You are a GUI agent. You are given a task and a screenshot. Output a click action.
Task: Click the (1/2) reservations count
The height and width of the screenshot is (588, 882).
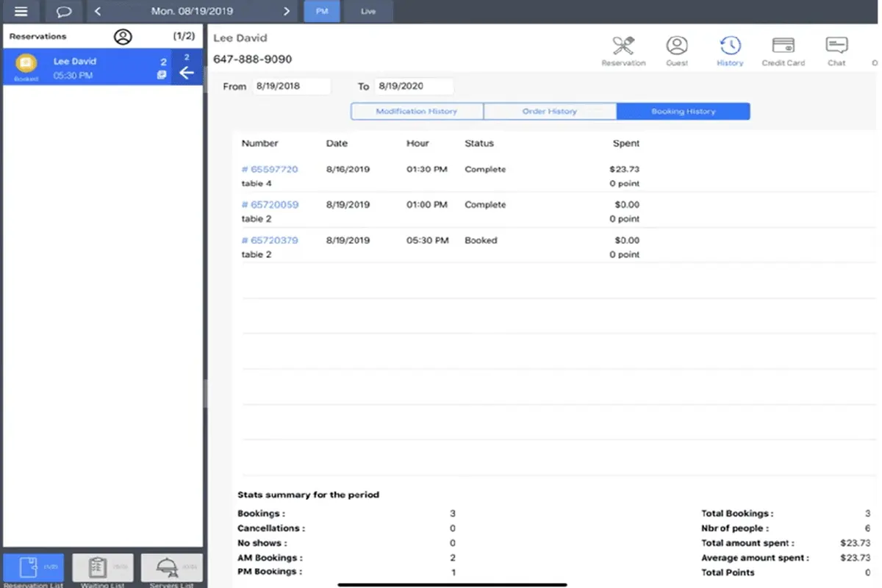pos(184,36)
